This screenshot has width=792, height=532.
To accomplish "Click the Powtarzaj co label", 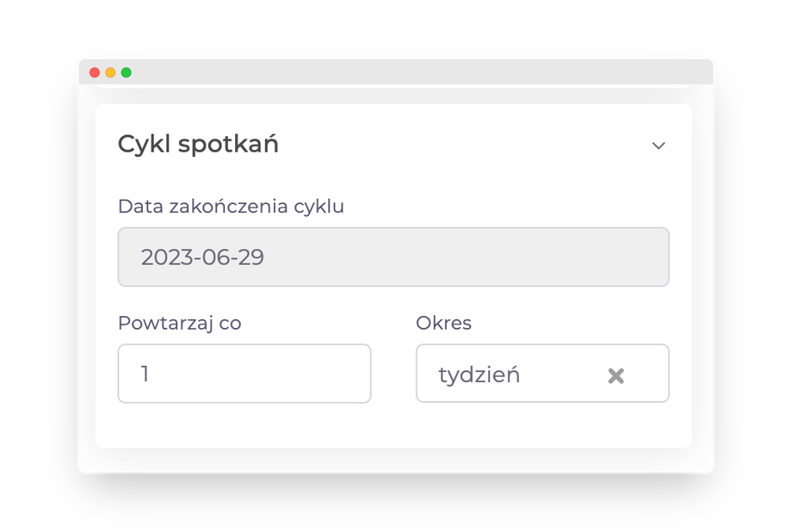I will [179, 324].
